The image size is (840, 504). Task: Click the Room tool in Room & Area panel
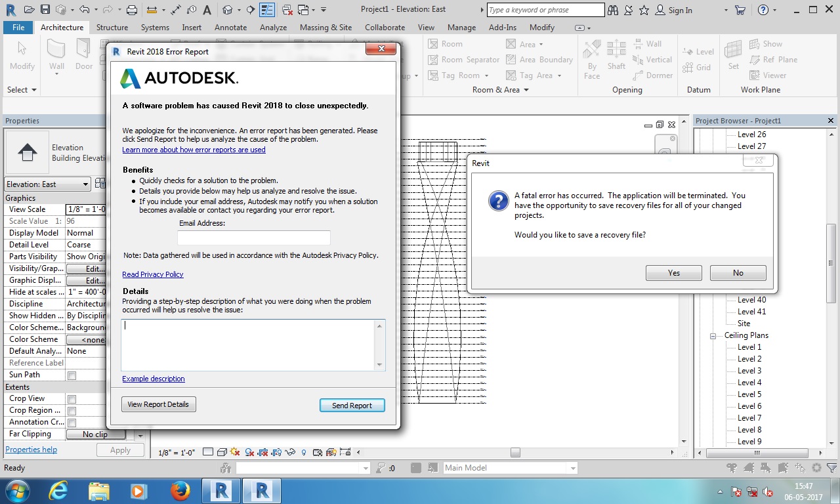click(x=446, y=44)
